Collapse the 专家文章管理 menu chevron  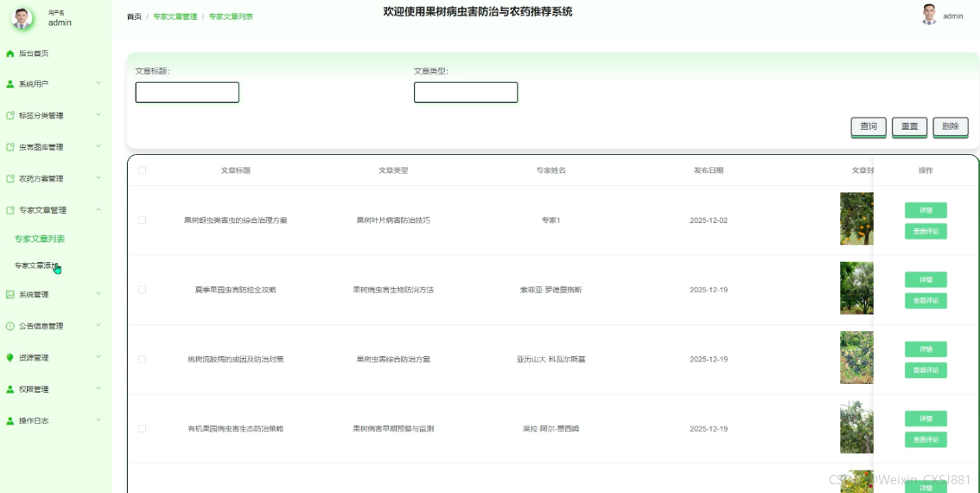point(99,209)
